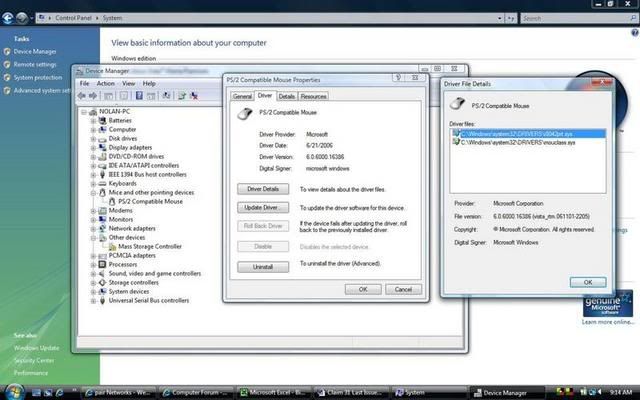
Task: Select Sound, video and game controllers
Action: pos(155,273)
